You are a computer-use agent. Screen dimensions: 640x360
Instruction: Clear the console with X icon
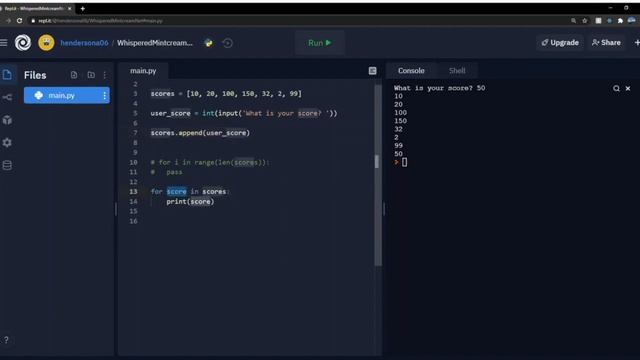tap(628, 88)
